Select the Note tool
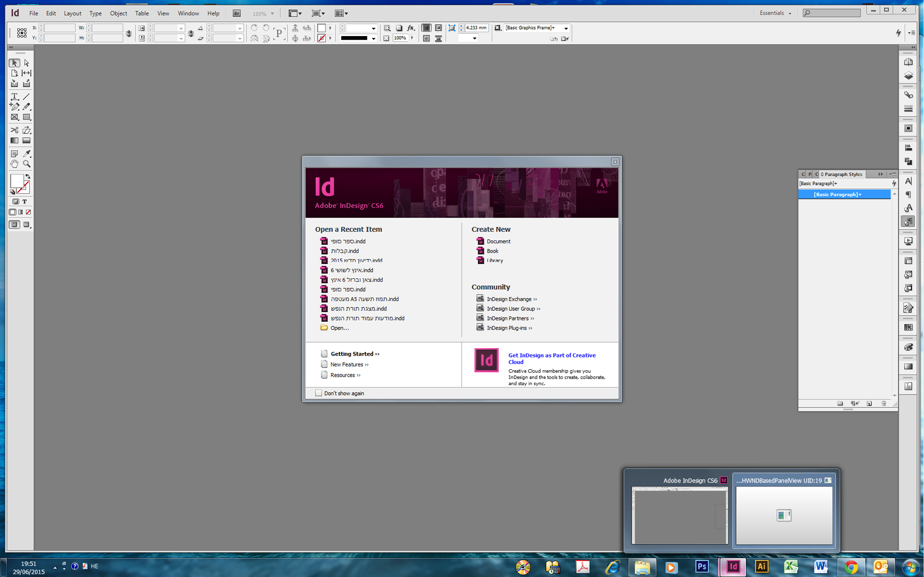The image size is (924, 577). (14, 154)
